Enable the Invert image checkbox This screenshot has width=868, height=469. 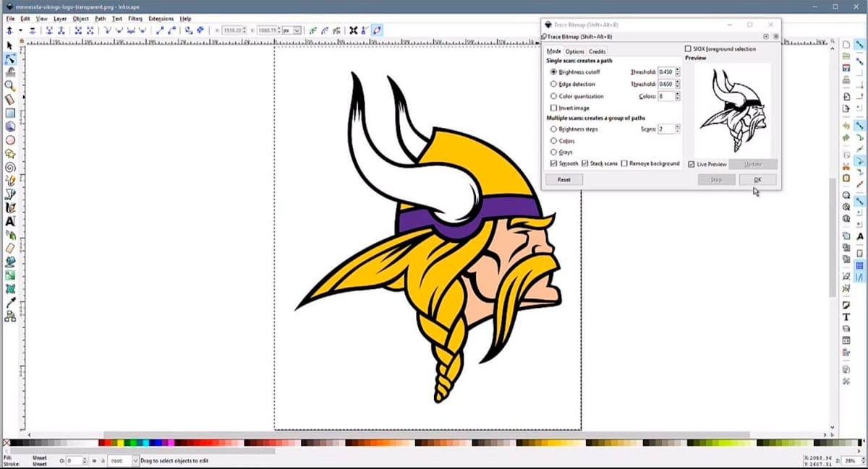pyautogui.click(x=553, y=108)
